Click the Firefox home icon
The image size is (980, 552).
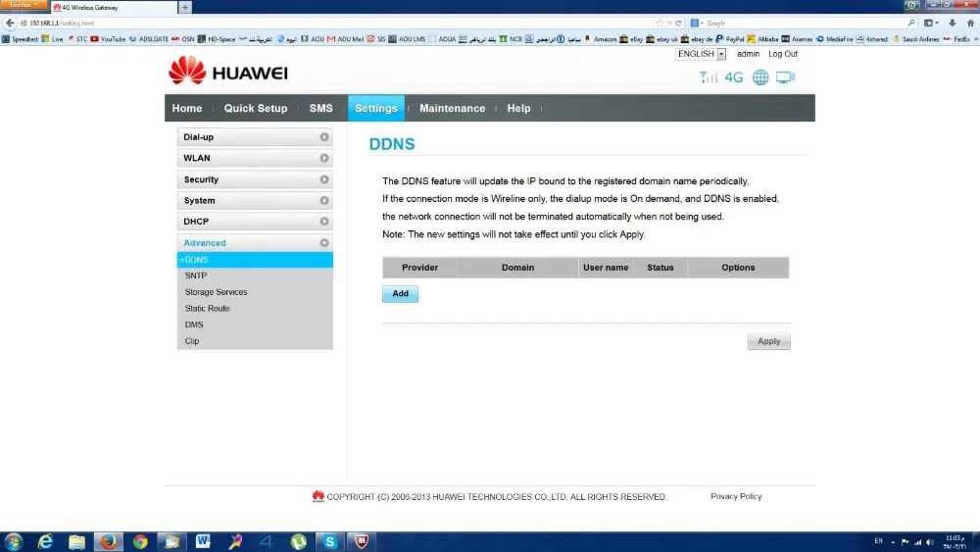970,23
